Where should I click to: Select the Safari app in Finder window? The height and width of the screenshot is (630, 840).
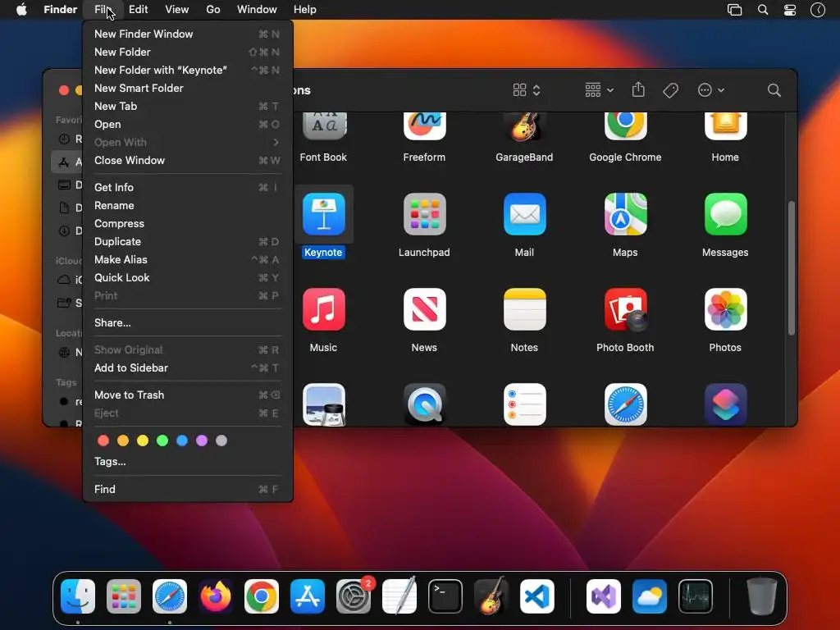tap(625, 404)
